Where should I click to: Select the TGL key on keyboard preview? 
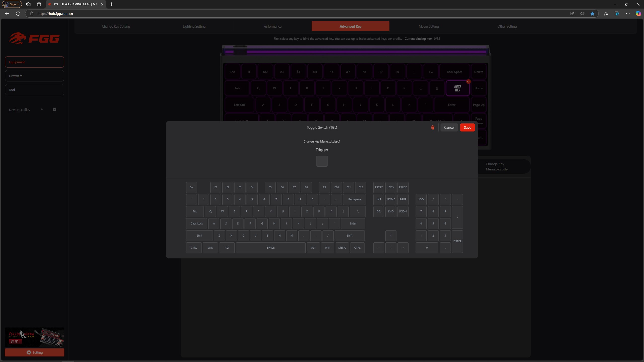pyautogui.click(x=458, y=88)
